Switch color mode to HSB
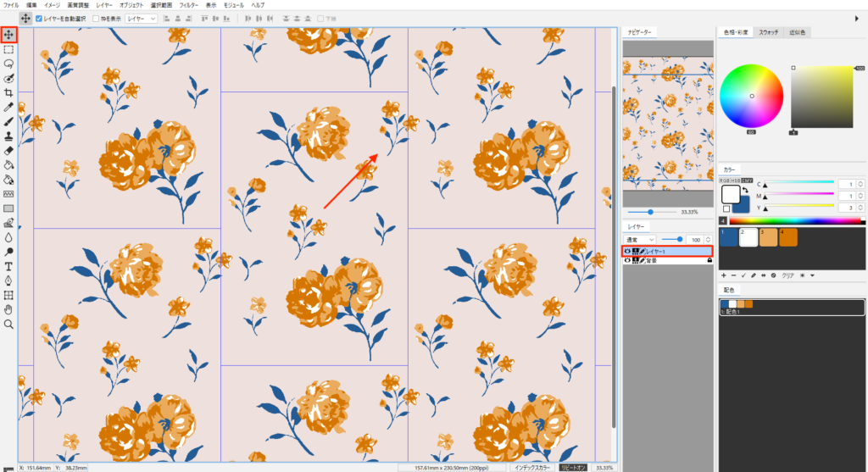This screenshot has height=472, width=868. (735, 180)
